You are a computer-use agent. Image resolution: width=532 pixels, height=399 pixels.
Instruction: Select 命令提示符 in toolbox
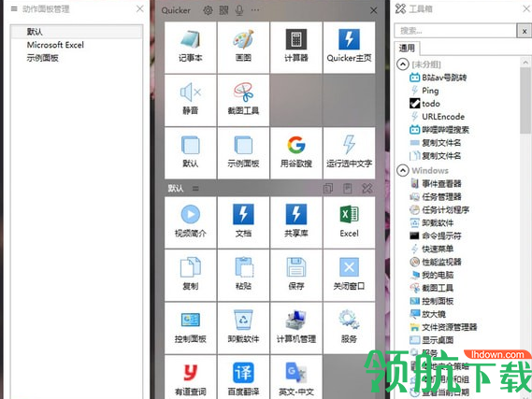[x=436, y=235]
